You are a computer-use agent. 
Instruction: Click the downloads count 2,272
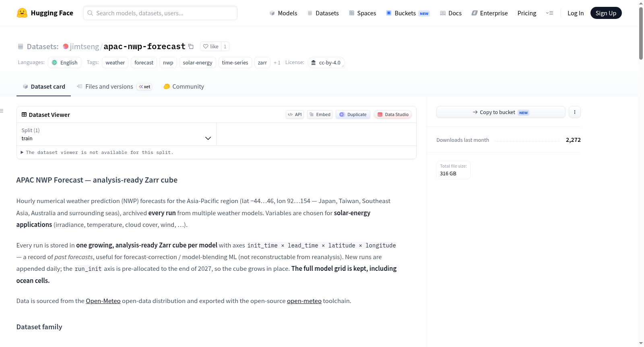click(x=573, y=140)
